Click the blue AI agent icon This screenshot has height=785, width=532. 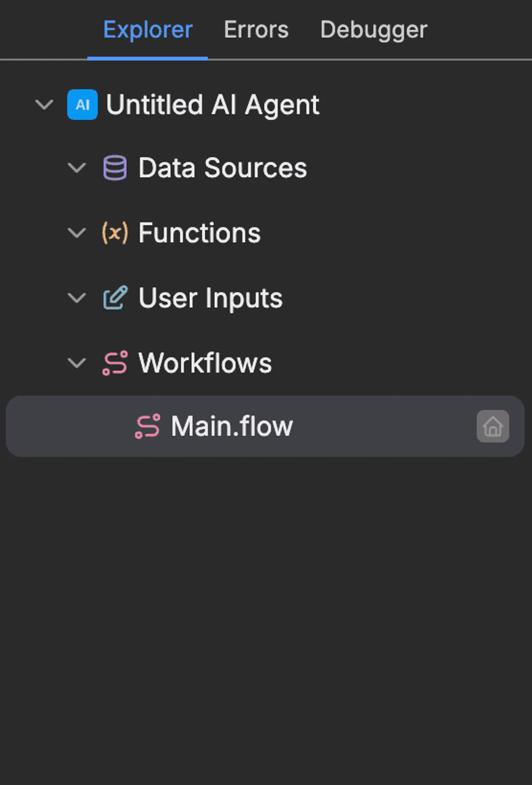click(82, 105)
